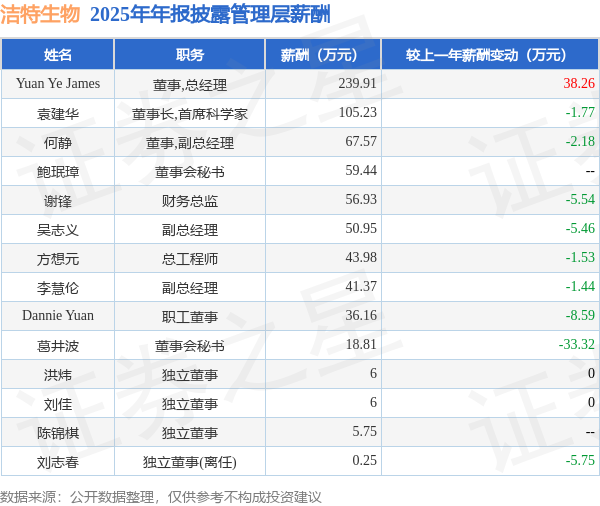Image resolution: width=600 pixels, height=506 pixels.
Task: Click salary value 105.23
Action: click(x=357, y=113)
